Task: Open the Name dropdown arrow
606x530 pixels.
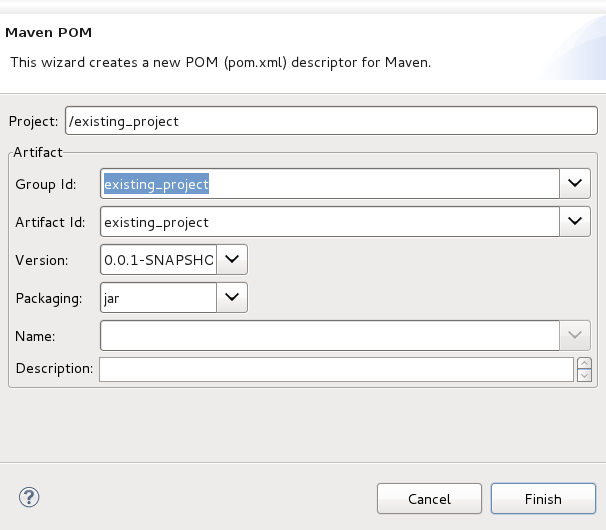Action: coord(575,335)
